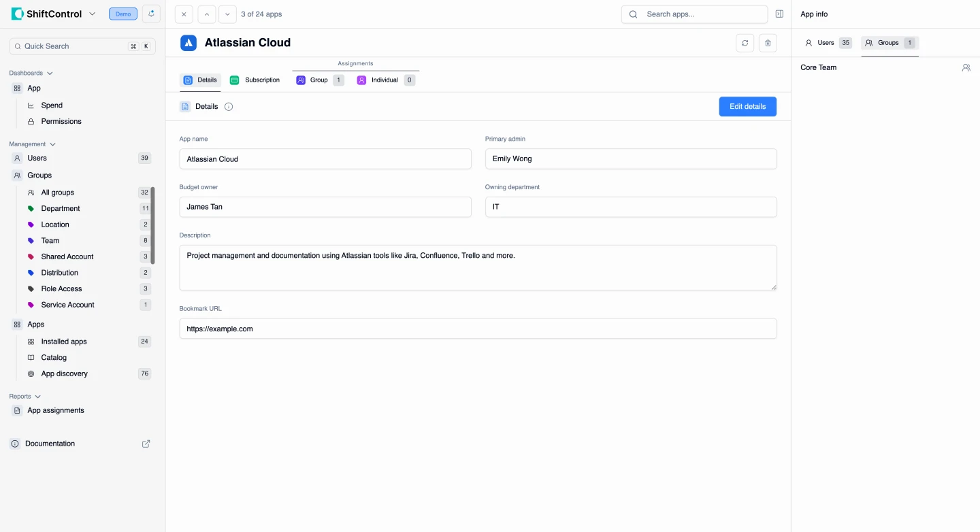The width and height of the screenshot is (980, 532).
Task: Close the app detail view with X
Action: coord(184,14)
